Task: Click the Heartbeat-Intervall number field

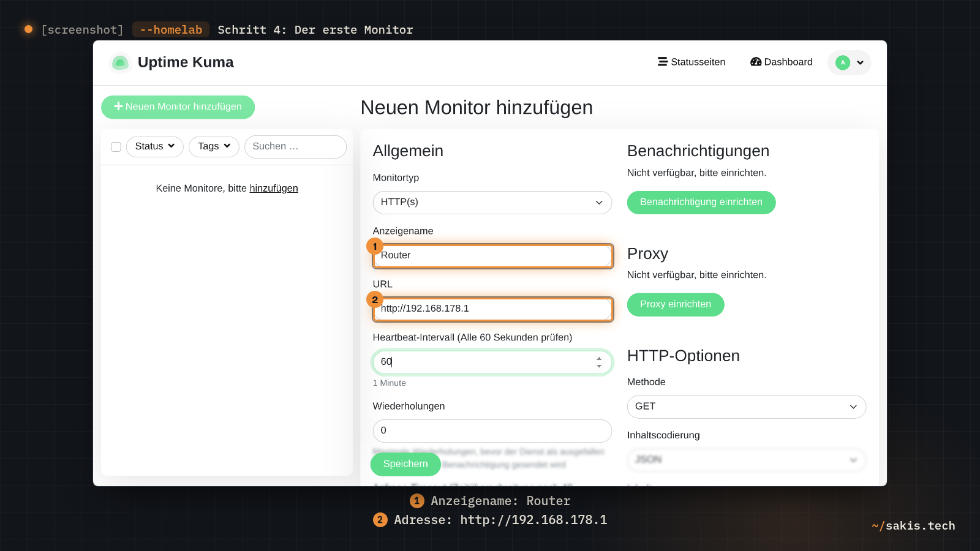Action: (492, 362)
